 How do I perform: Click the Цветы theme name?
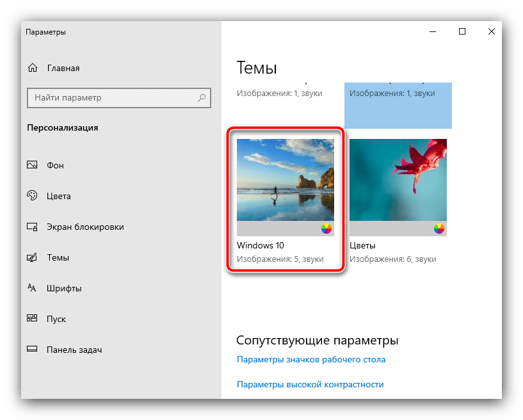point(362,246)
